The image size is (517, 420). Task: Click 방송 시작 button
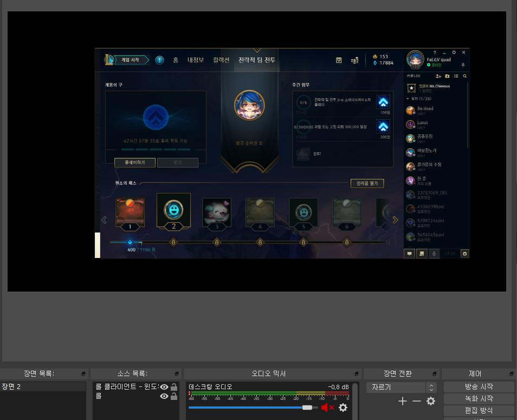coord(479,387)
